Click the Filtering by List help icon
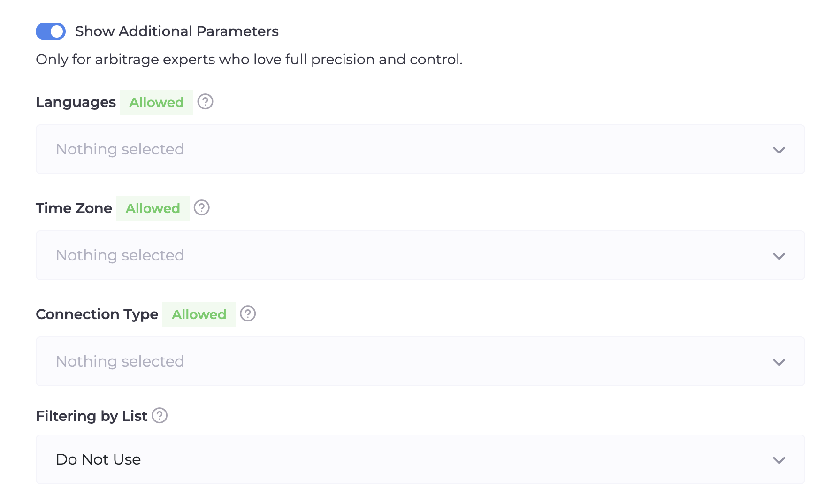Viewport: 825px width, 504px height. pos(160,415)
